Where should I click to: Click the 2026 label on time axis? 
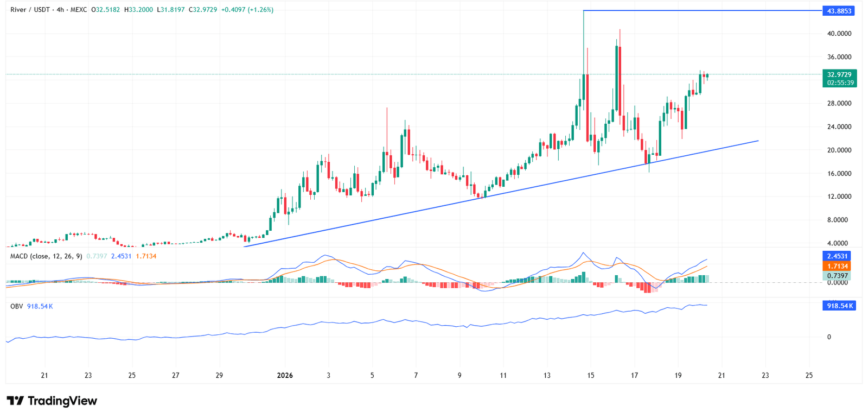pyautogui.click(x=285, y=376)
